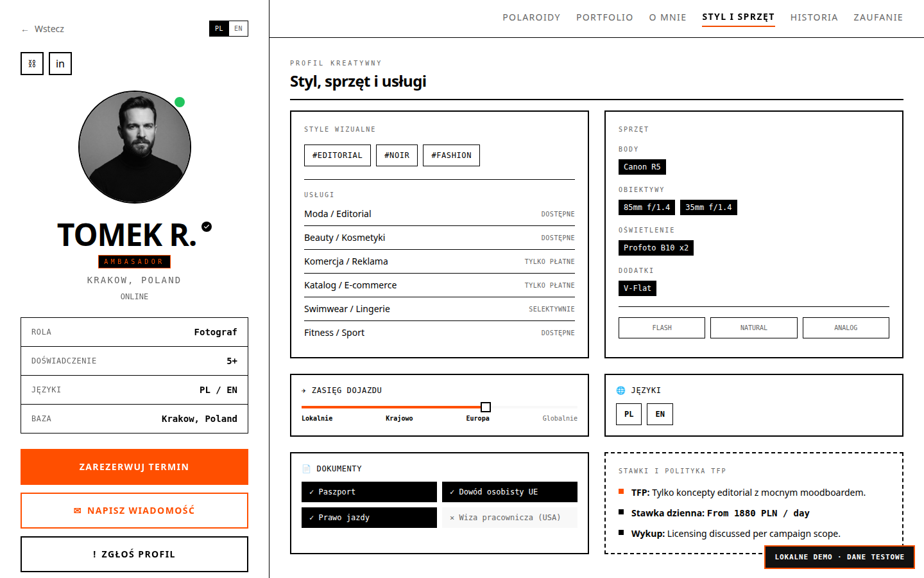
Task: Click the Profoto B10 x2 chip
Action: [656, 248]
